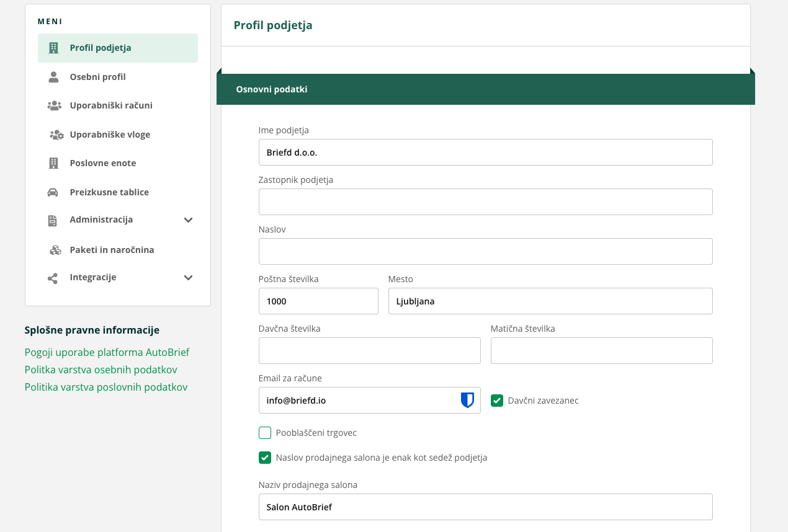This screenshot has width=788, height=532.
Task: Click the Bitwarden shield icon in email field
Action: [467, 401]
